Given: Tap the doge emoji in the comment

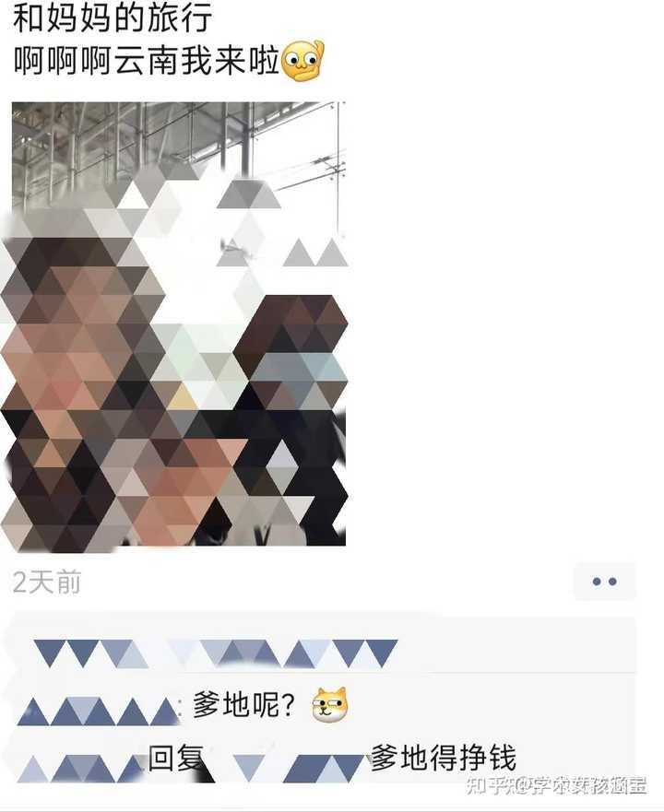Looking at the screenshot, I should click(x=330, y=705).
